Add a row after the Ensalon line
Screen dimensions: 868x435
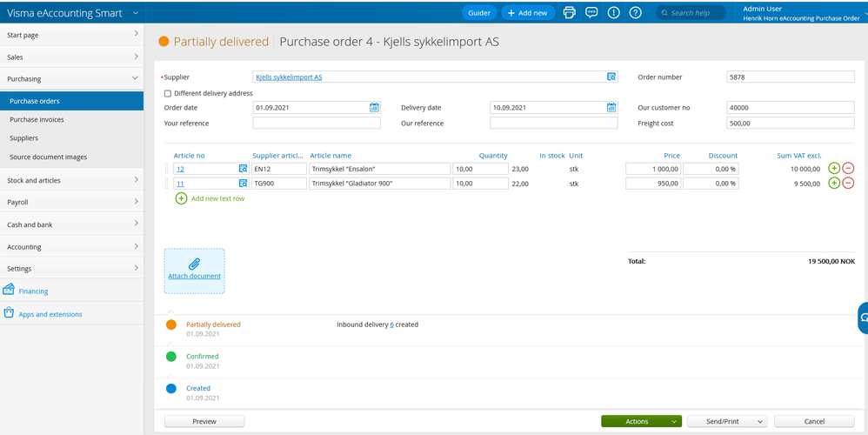[834, 168]
